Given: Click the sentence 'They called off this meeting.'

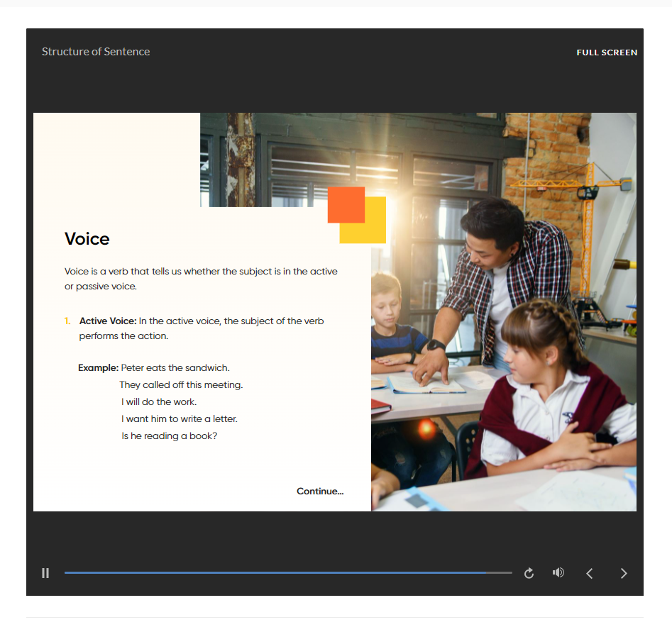Looking at the screenshot, I should pyautogui.click(x=181, y=384).
